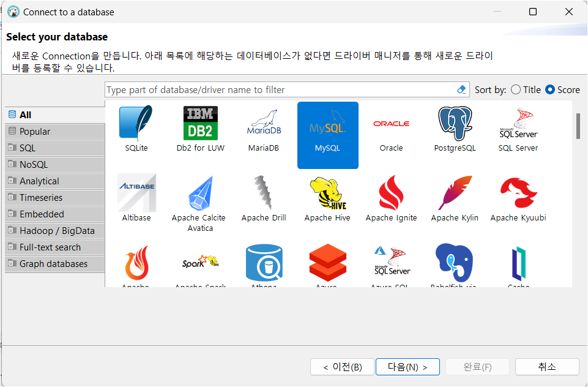Open the Hadoop / BigData category
The image size is (588, 387).
[x=54, y=230]
